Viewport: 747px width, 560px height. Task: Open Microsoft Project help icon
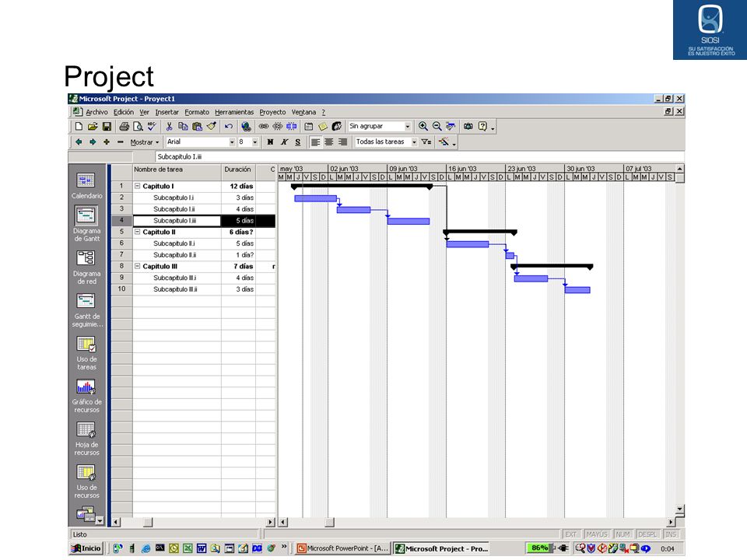click(x=482, y=126)
